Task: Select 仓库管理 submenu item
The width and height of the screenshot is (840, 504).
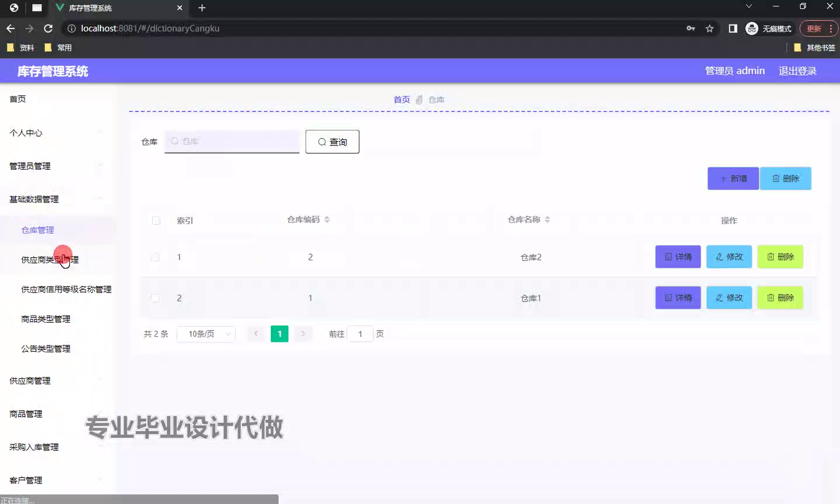Action: click(57, 230)
